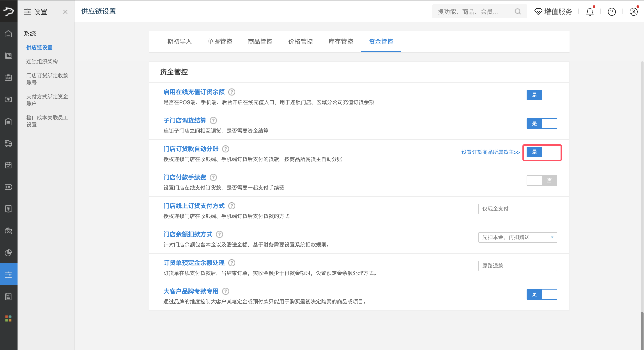Open the notification bell
The width and height of the screenshot is (644, 350).
(x=590, y=12)
